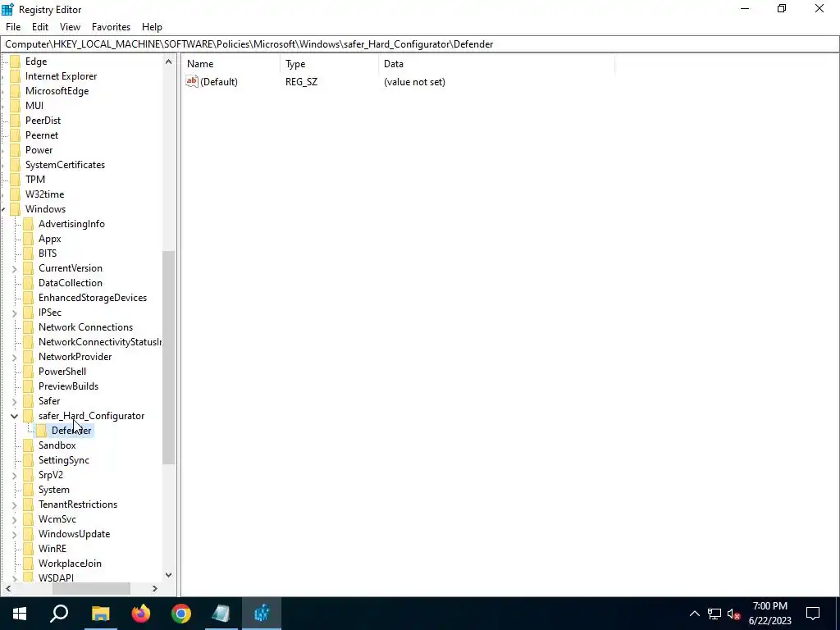Select the MUI key

pos(34,106)
